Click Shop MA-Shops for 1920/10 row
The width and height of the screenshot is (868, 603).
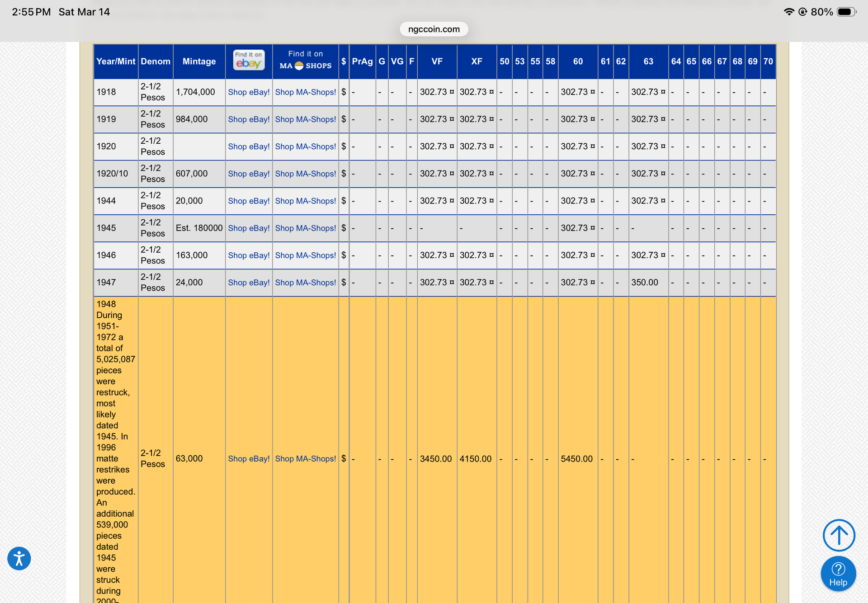(x=305, y=174)
